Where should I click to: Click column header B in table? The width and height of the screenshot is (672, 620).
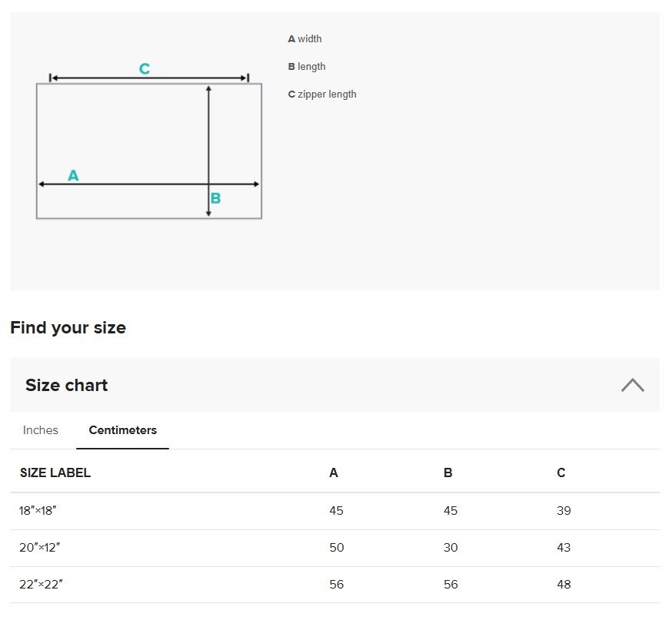[x=447, y=472]
